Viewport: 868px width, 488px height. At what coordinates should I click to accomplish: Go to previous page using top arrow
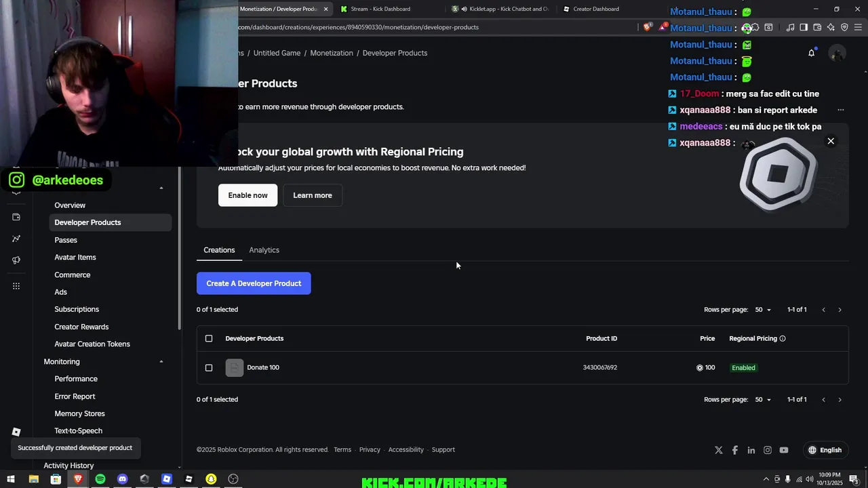pyautogui.click(x=824, y=310)
